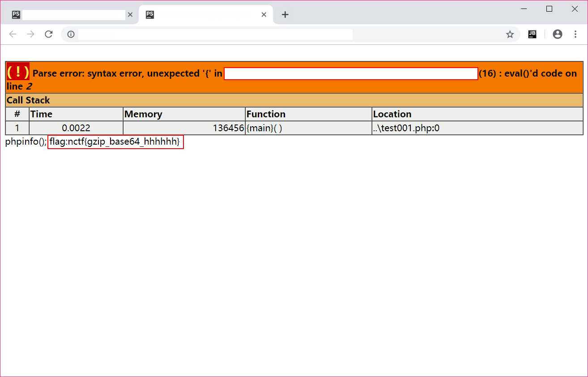Open a new browser tab

pyautogui.click(x=285, y=15)
